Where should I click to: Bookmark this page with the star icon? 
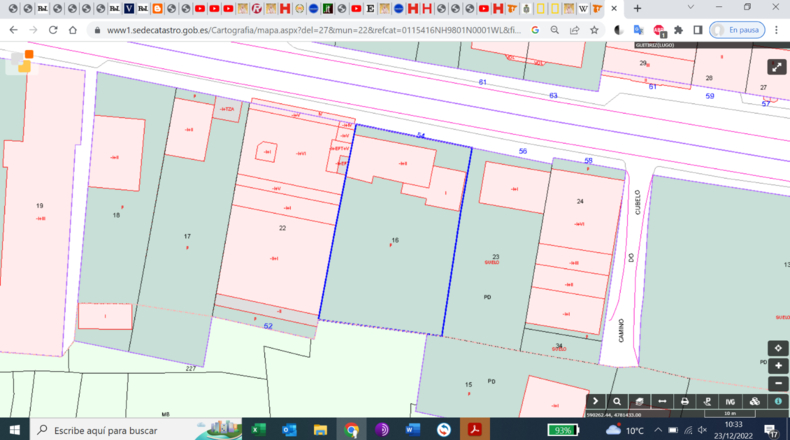coord(595,30)
